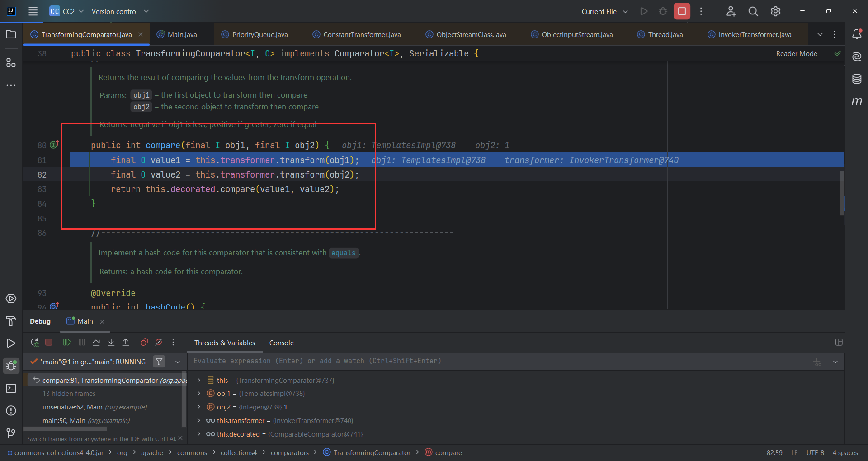Viewport: 868px width, 461px height.
Task: Open the thread selector dropdown arrow
Action: click(178, 362)
